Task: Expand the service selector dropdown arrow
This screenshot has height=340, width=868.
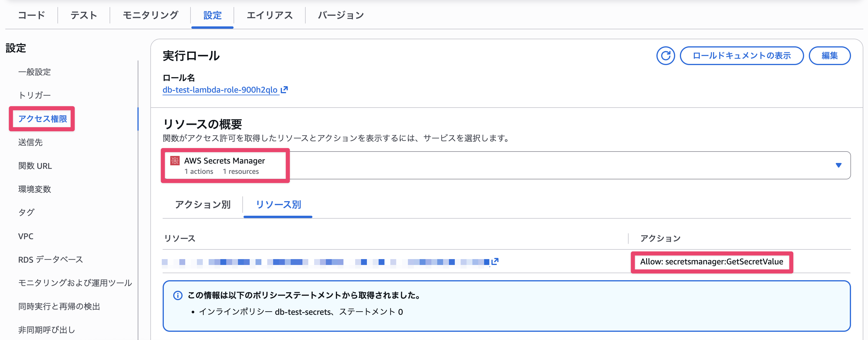Action: tap(838, 165)
